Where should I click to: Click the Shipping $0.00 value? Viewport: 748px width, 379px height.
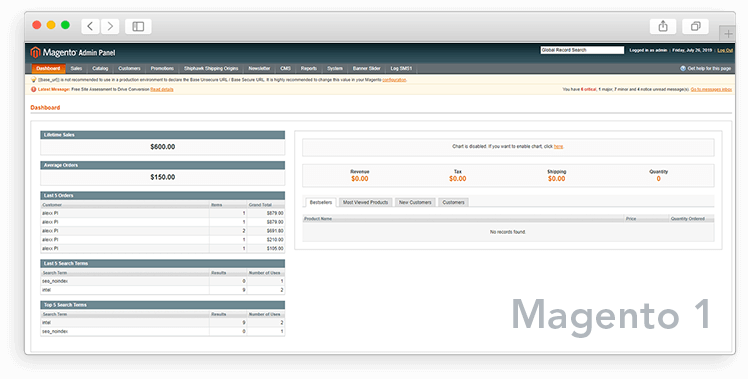pyautogui.click(x=556, y=179)
